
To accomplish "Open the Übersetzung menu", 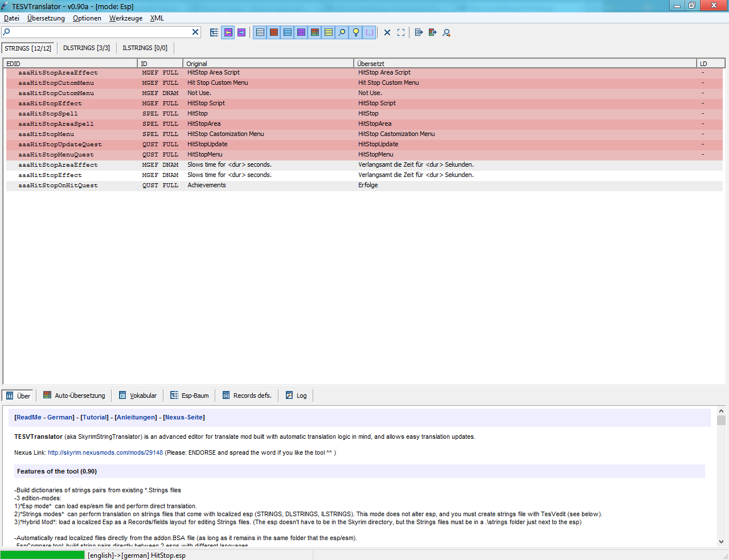I will (46, 18).
